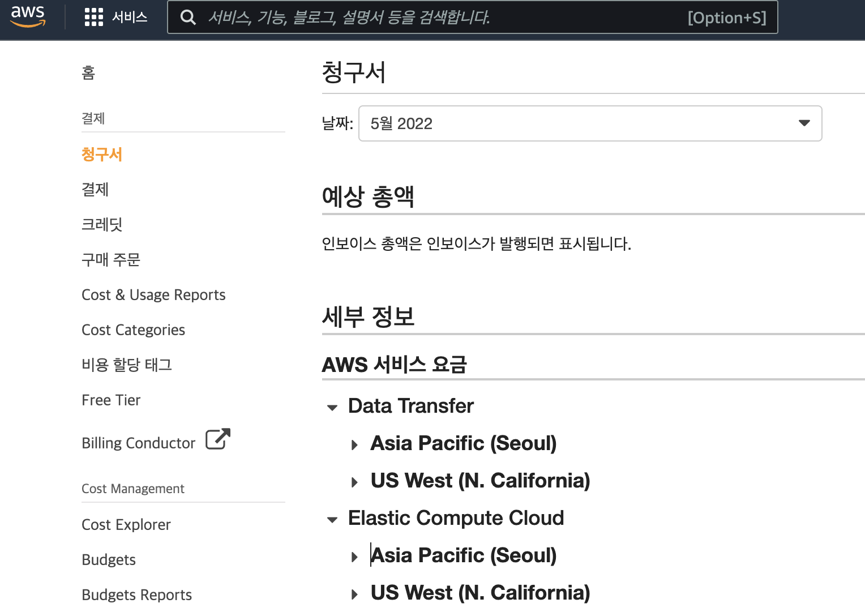Collapse the Elastic Compute Cloud section
This screenshot has height=616, width=865.
(332, 519)
